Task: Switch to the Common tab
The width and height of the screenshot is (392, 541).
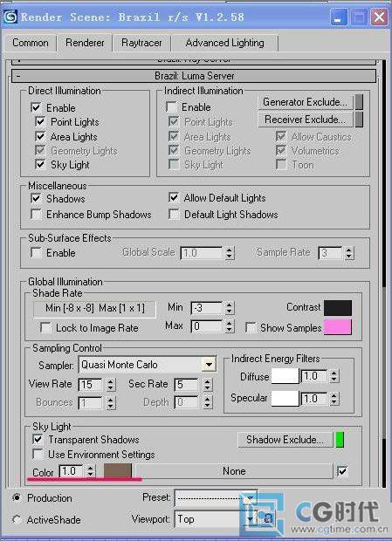Action: click(x=30, y=43)
